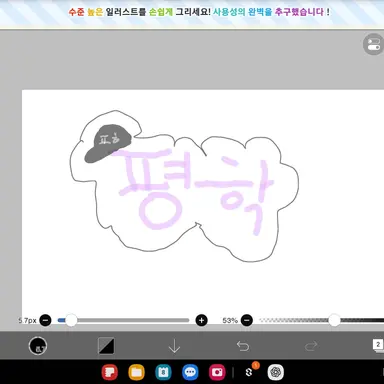Open the ChatGPT app in dock
384x384 pixels.
point(276,372)
